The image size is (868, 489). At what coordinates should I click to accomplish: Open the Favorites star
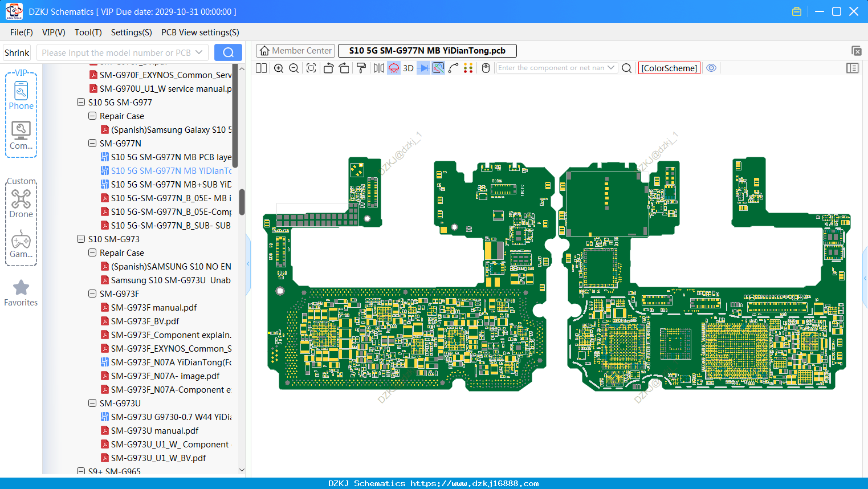[x=21, y=288]
